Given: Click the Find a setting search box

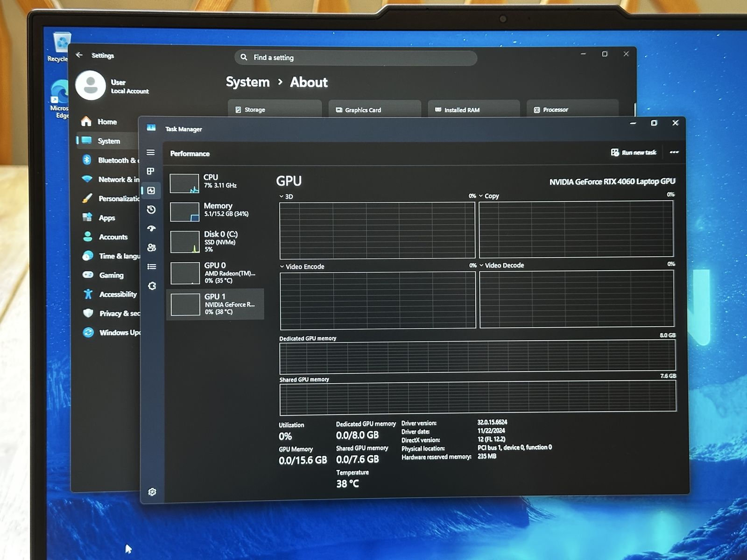Looking at the screenshot, I should [356, 57].
